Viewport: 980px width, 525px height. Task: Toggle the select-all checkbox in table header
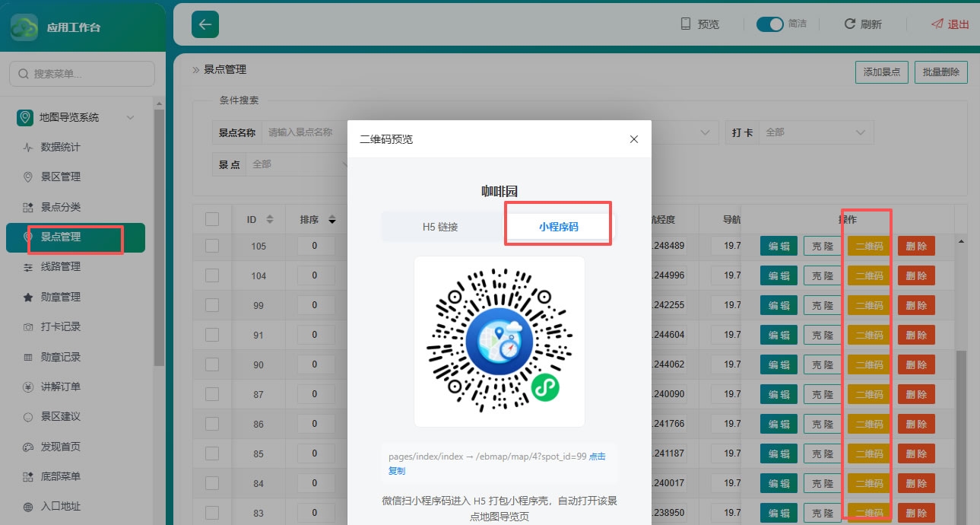(212, 219)
